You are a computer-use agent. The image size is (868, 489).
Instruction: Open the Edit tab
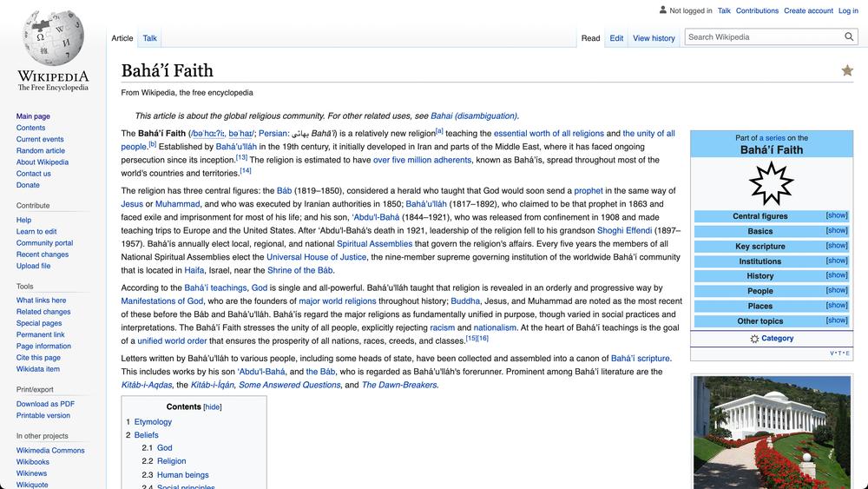pos(616,38)
